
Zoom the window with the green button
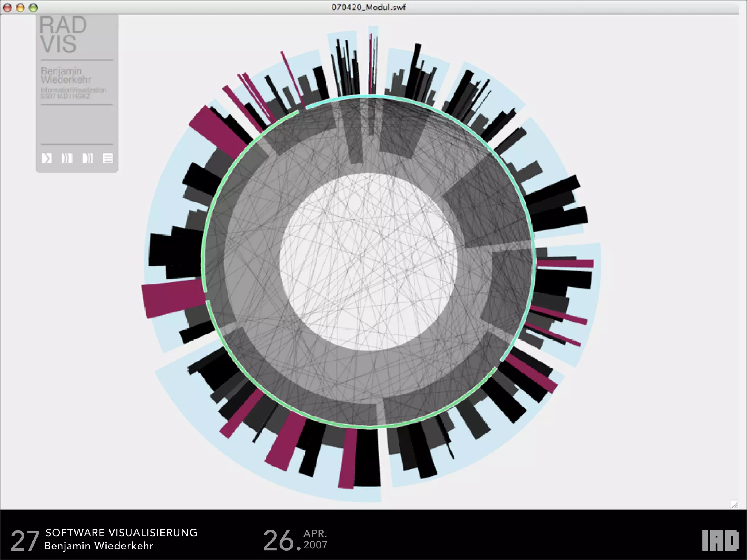point(33,7)
